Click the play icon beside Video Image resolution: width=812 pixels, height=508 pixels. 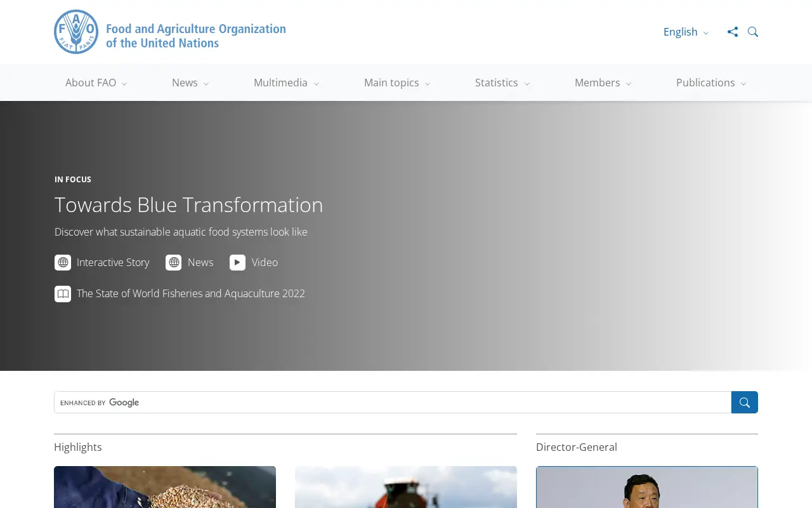238,262
